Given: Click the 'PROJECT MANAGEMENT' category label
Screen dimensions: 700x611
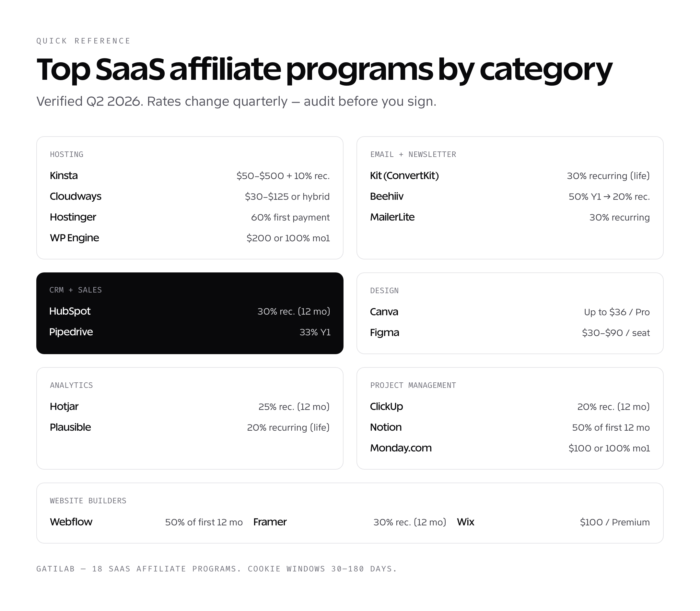Looking at the screenshot, I should pos(413,385).
